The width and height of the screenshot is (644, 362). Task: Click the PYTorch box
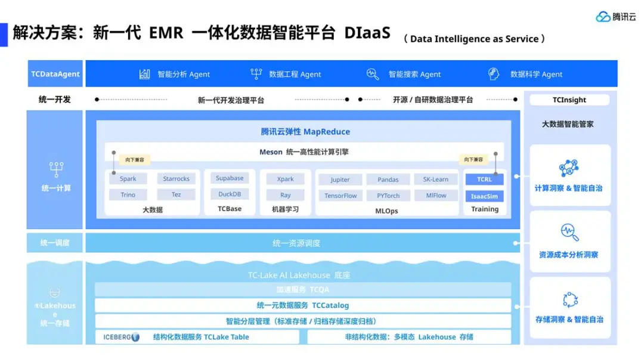point(388,196)
